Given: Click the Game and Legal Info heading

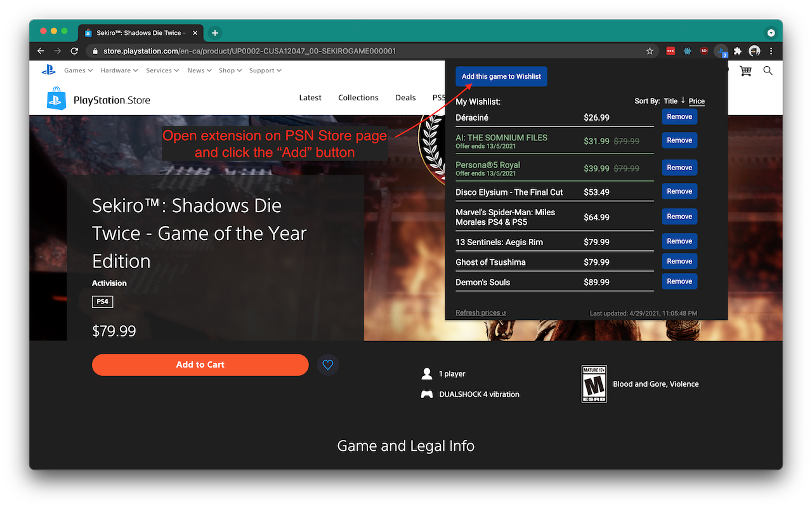Looking at the screenshot, I should (x=406, y=446).
